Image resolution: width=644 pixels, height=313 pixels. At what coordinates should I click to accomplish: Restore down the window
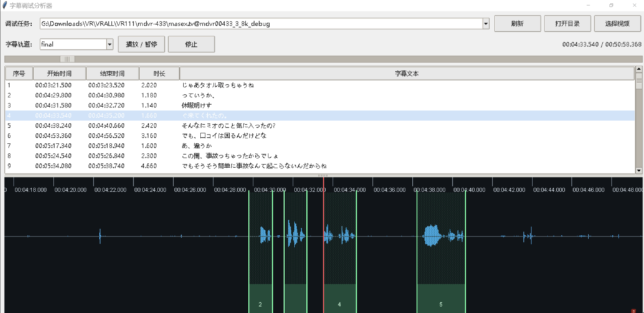click(611, 5)
